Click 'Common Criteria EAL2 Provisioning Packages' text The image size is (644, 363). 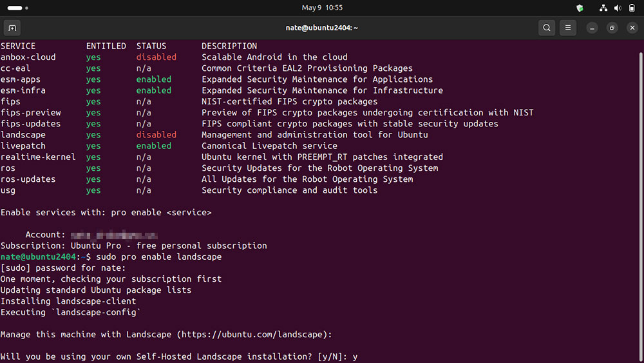[307, 68]
